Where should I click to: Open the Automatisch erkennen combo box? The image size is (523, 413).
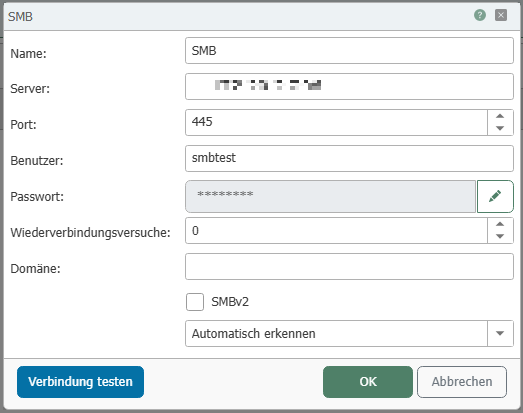(x=349, y=333)
